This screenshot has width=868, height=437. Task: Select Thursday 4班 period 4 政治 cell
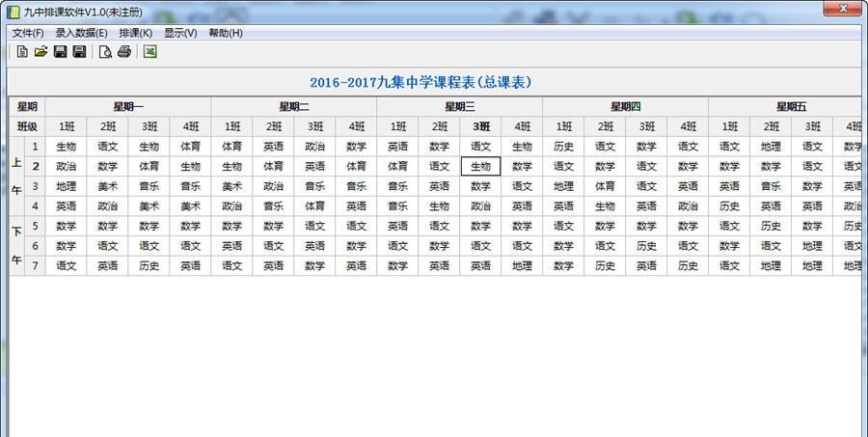point(688,206)
